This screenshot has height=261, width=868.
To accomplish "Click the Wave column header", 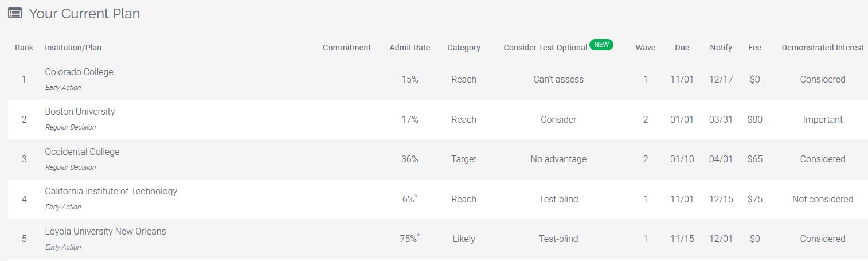I will [x=646, y=48].
